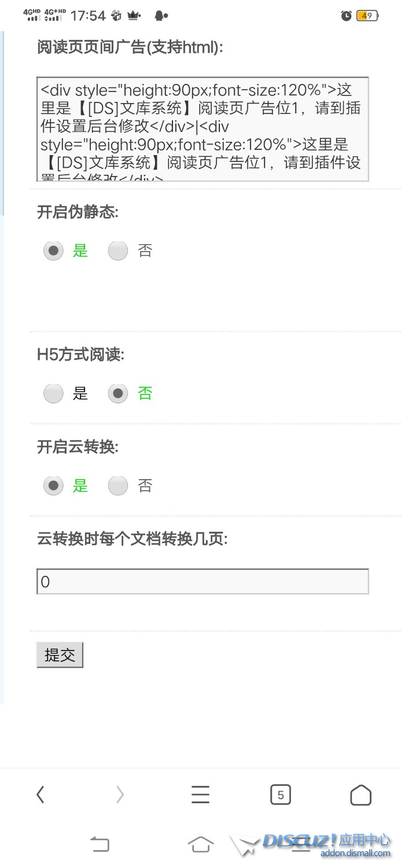Tap the Android system back button
Image resolution: width=401 pixels, height=868 pixels.
click(100, 845)
